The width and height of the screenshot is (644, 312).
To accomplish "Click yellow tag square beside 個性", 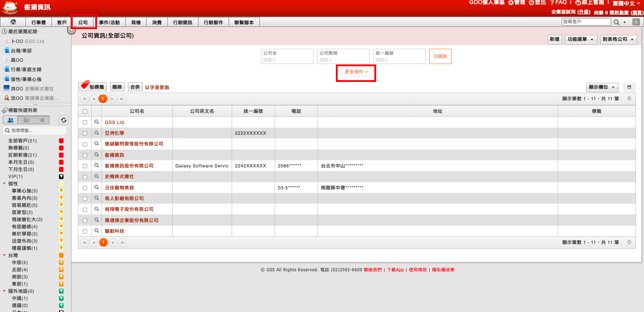I will point(62,184).
